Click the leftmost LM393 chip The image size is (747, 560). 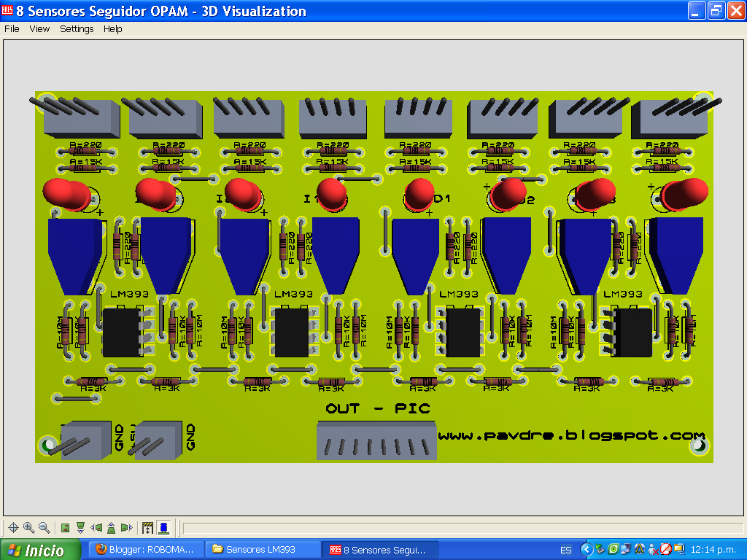122,332
